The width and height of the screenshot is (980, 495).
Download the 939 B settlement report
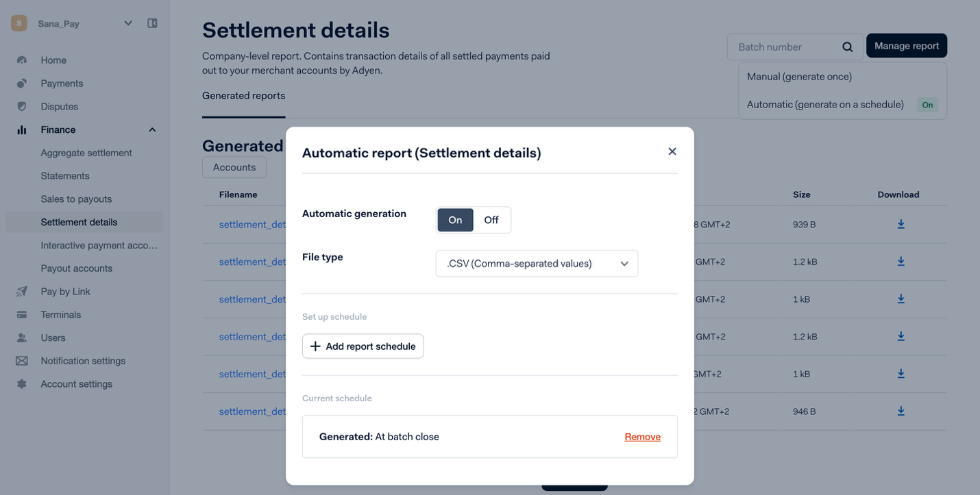tap(901, 224)
